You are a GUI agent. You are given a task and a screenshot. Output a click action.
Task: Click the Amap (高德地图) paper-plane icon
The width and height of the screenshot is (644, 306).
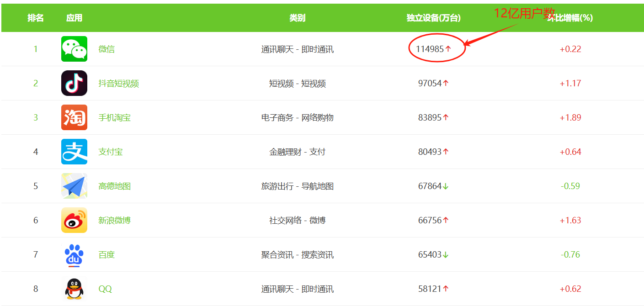74,186
